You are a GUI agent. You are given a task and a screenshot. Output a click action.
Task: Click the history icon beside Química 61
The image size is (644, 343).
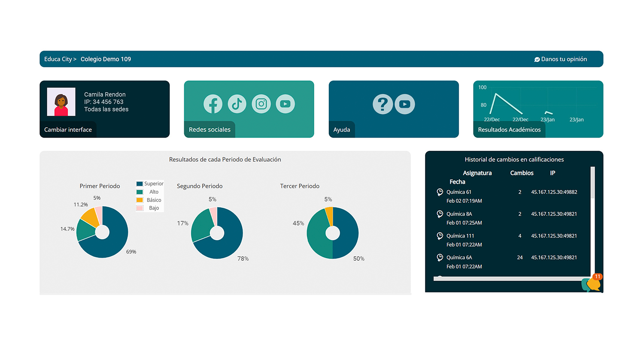tap(440, 192)
